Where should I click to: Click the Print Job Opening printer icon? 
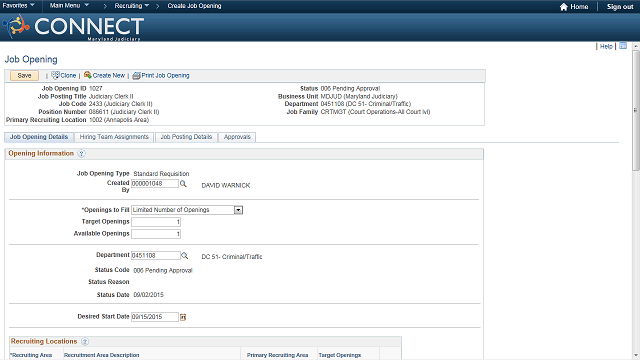click(136, 76)
